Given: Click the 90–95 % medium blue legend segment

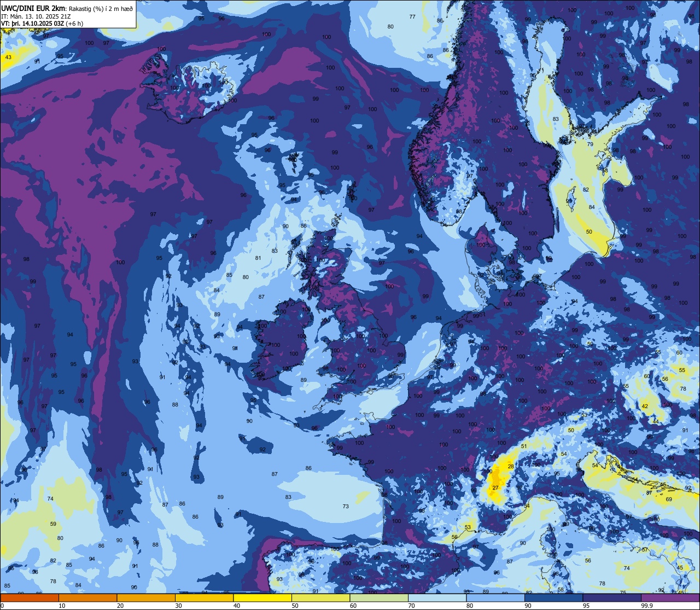Looking at the screenshot, I should click(x=554, y=597).
